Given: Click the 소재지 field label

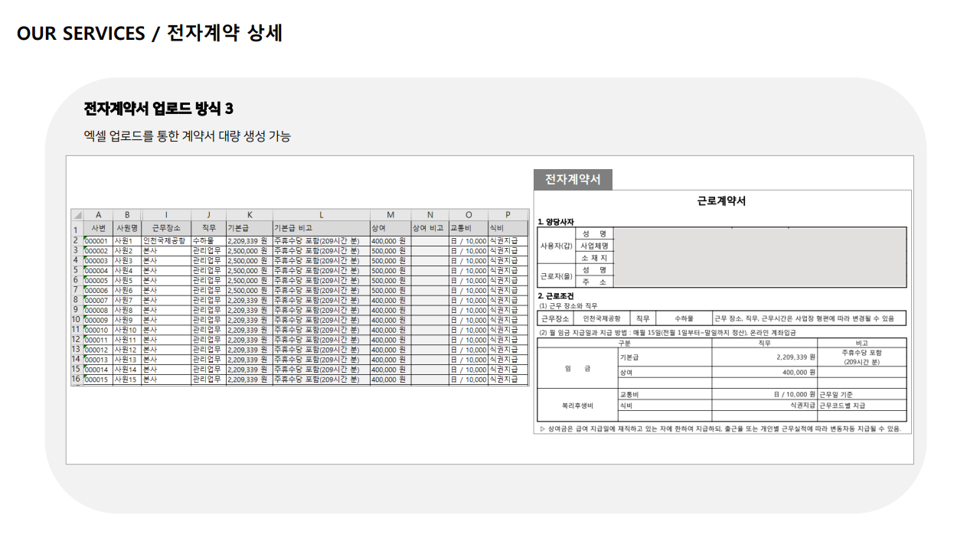Looking at the screenshot, I should click(595, 258).
